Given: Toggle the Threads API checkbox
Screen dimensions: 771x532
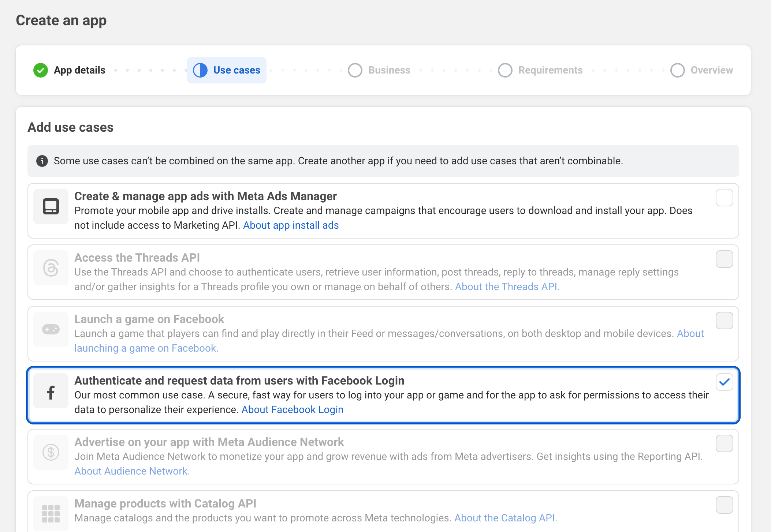Looking at the screenshot, I should 724,259.
